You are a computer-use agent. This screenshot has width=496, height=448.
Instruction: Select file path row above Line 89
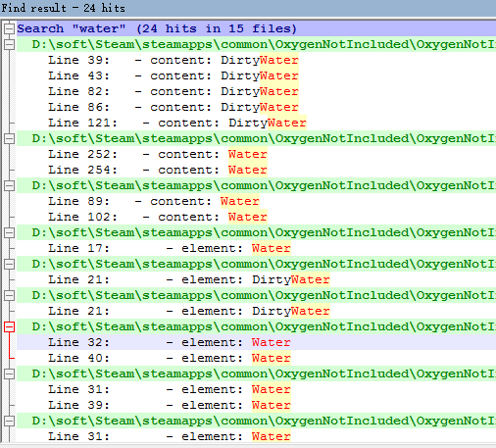click(x=256, y=185)
